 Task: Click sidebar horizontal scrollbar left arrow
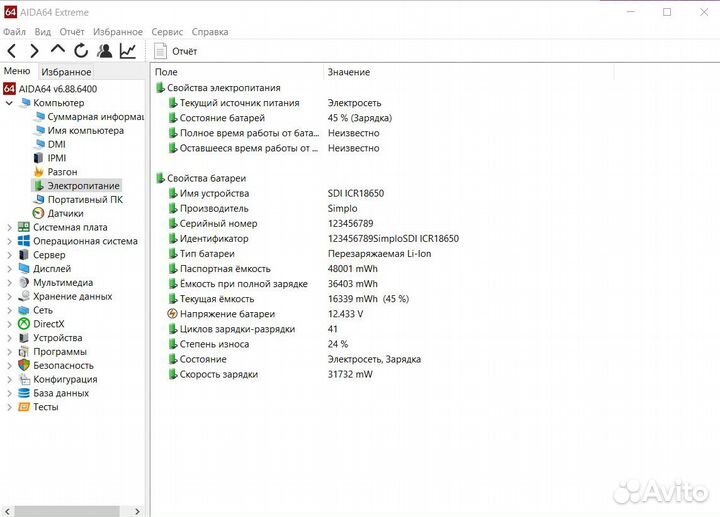point(7,511)
